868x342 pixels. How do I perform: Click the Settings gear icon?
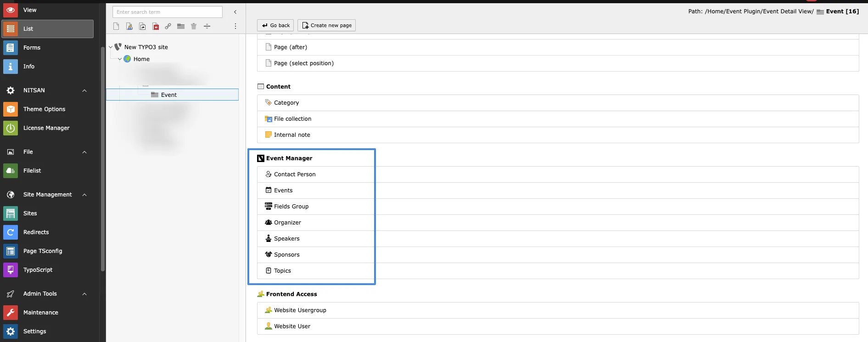pos(11,331)
